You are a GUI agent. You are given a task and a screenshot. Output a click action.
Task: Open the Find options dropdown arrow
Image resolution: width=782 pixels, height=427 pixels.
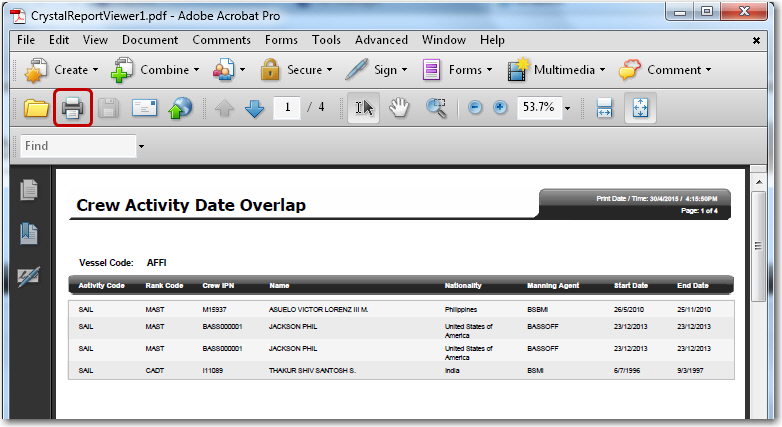(x=141, y=147)
